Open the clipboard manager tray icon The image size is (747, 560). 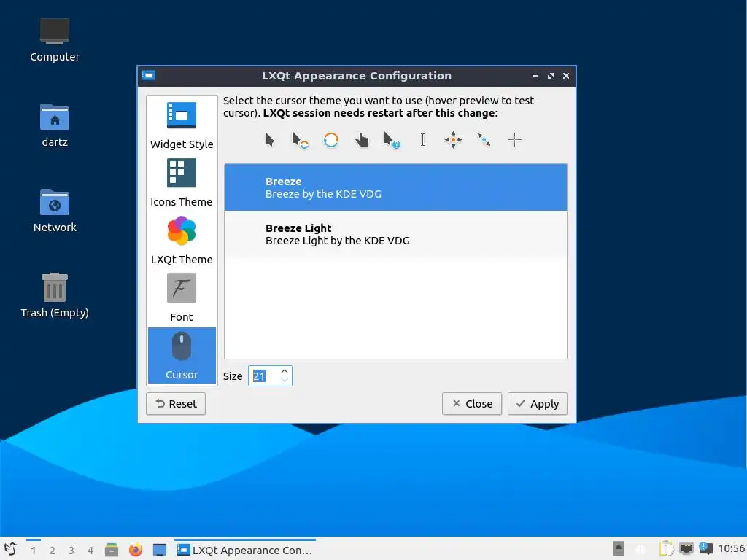667,549
